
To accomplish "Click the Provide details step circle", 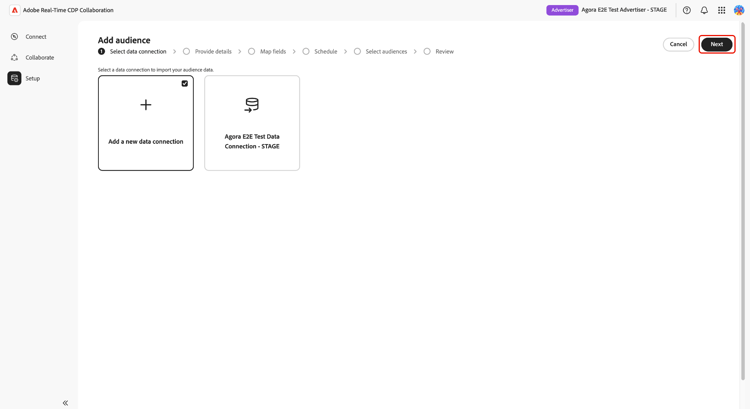I will 187,52.
